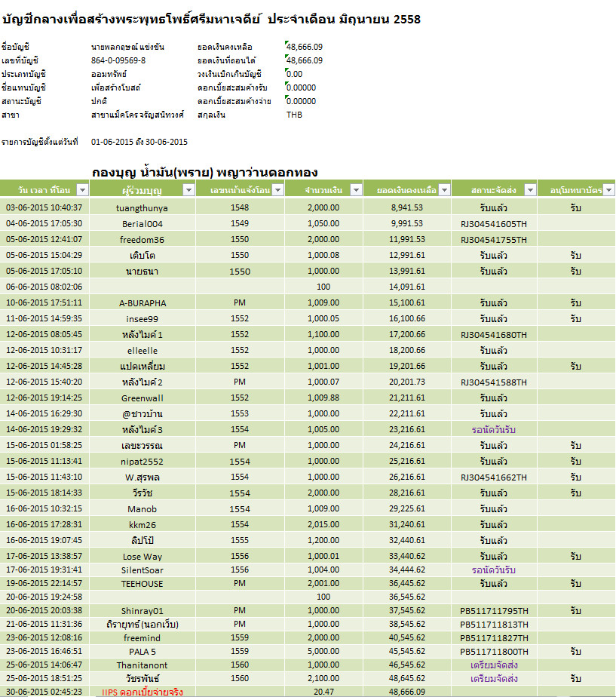Select the IIPS ดอกเบี้ยจ่ายจริง cell
This screenshot has width=616, height=697.
(x=143, y=691)
